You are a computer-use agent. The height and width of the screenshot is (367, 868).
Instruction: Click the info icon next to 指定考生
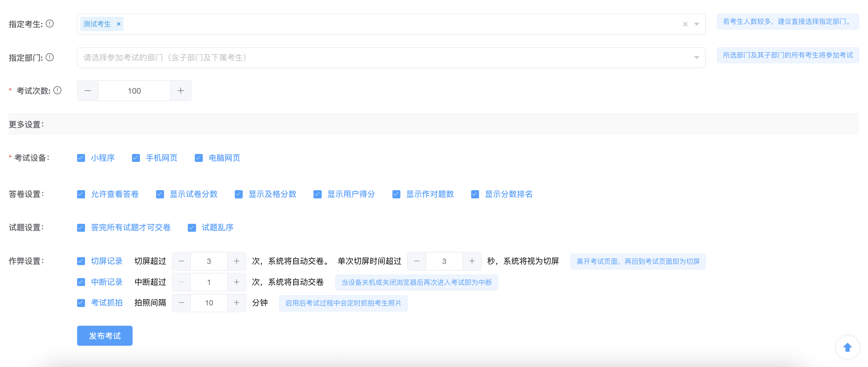tap(49, 23)
